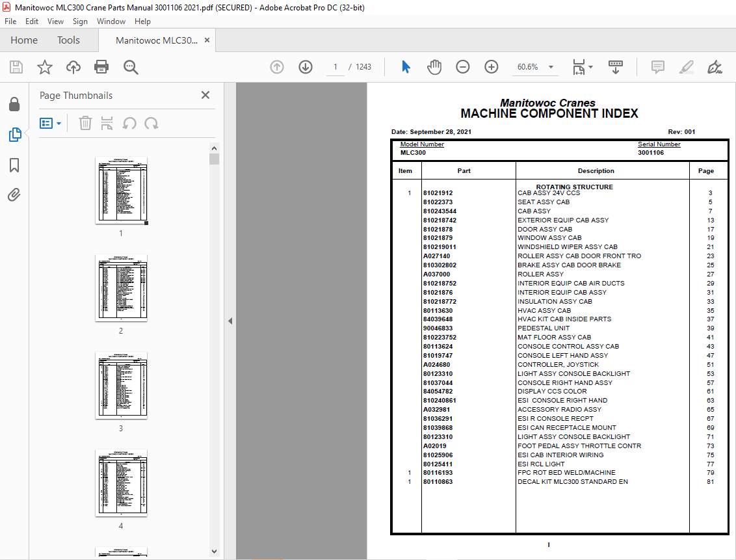Select page 2 thumbnail
Viewport: 736px width, 560px height.
click(121, 287)
